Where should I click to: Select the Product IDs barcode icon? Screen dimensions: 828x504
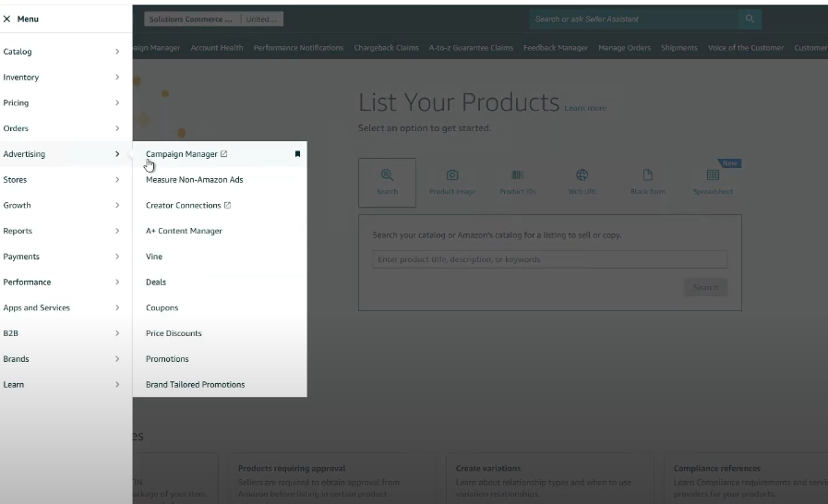518,174
